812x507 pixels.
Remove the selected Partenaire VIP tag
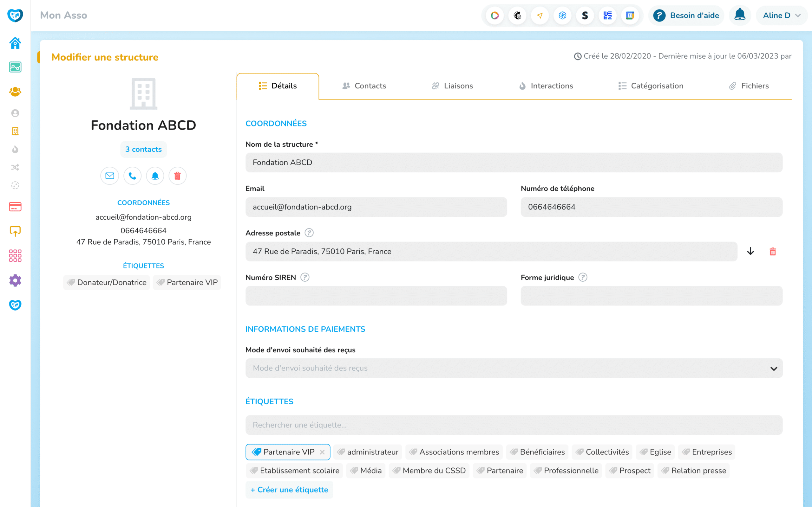pos(322,452)
